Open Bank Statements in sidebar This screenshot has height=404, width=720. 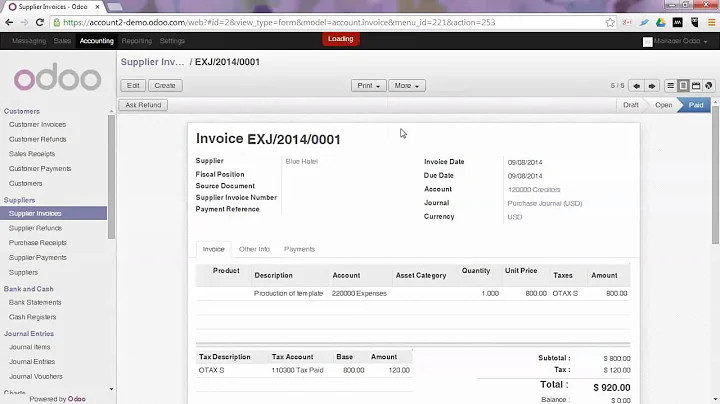point(35,303)
